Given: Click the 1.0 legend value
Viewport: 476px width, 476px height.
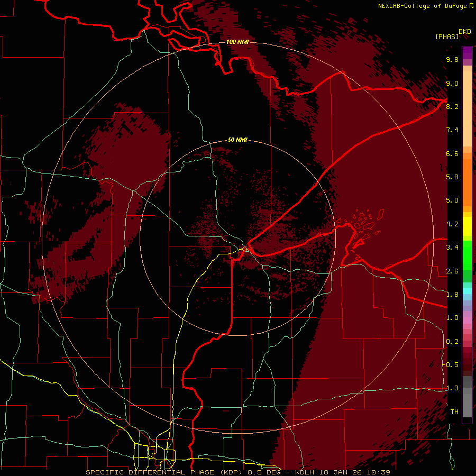Looking at the screenshot, I should [452, 317].
